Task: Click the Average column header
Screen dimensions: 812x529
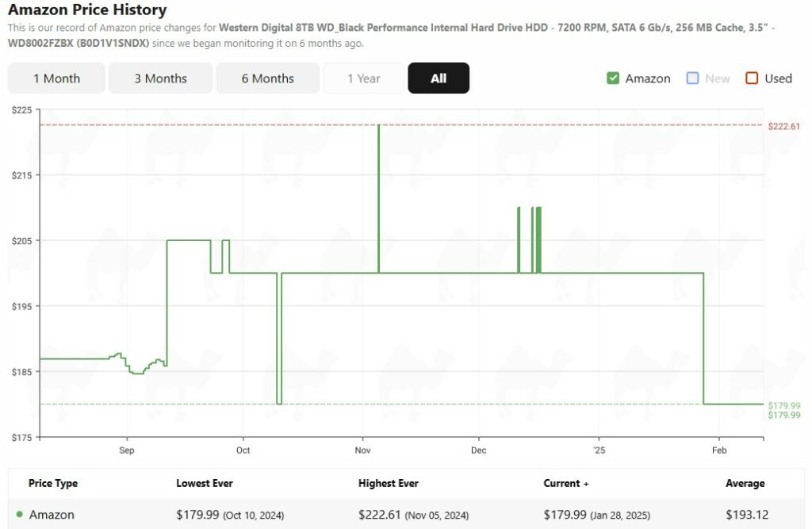Action: (x=745, y=483)
